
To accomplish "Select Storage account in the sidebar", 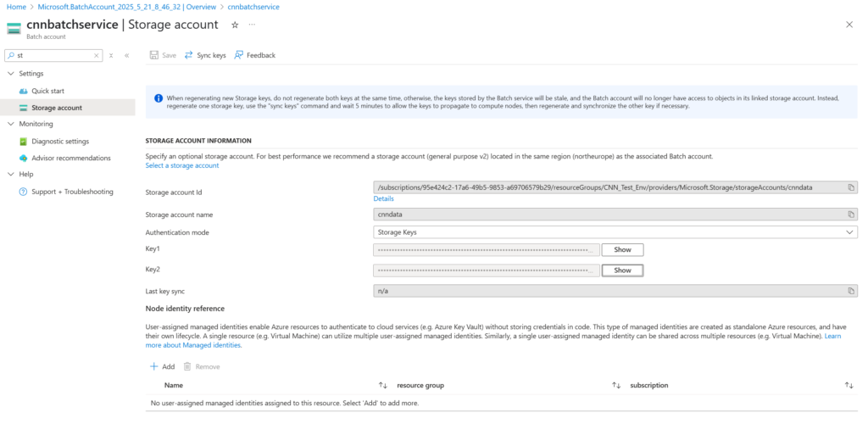I will pos(57,108).
